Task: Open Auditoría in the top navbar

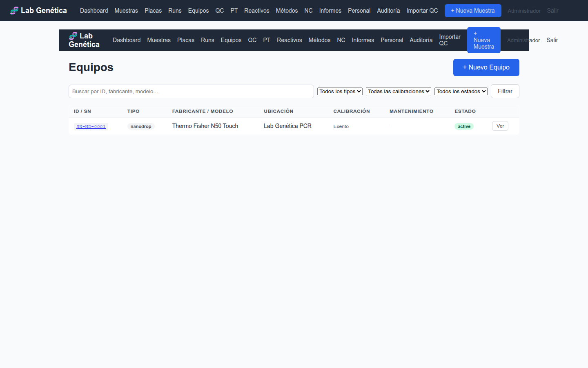Action: coord(388,11)
